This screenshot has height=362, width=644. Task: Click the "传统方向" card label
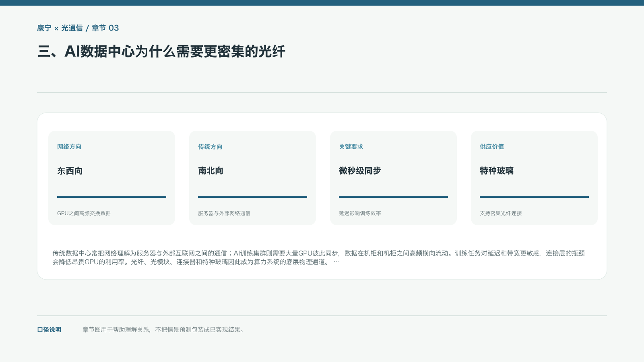click(210, 147)
